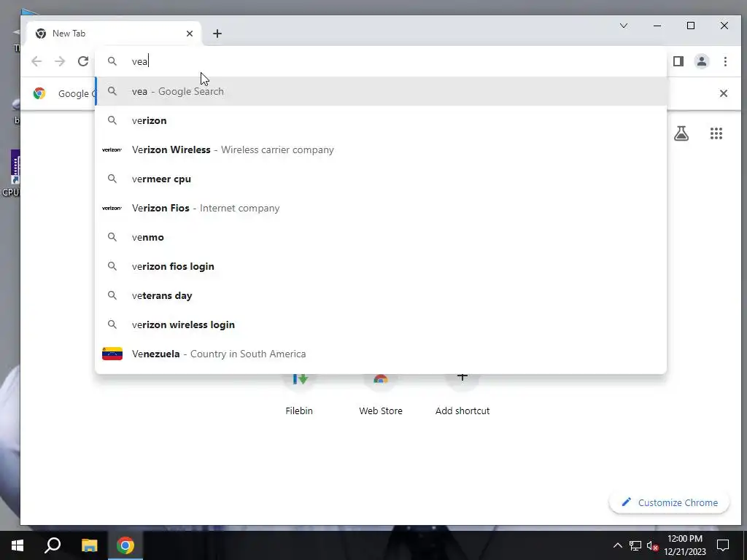Click the search icon beside venmo
Screen dimensions: 747x560
(x=112, y=237)
